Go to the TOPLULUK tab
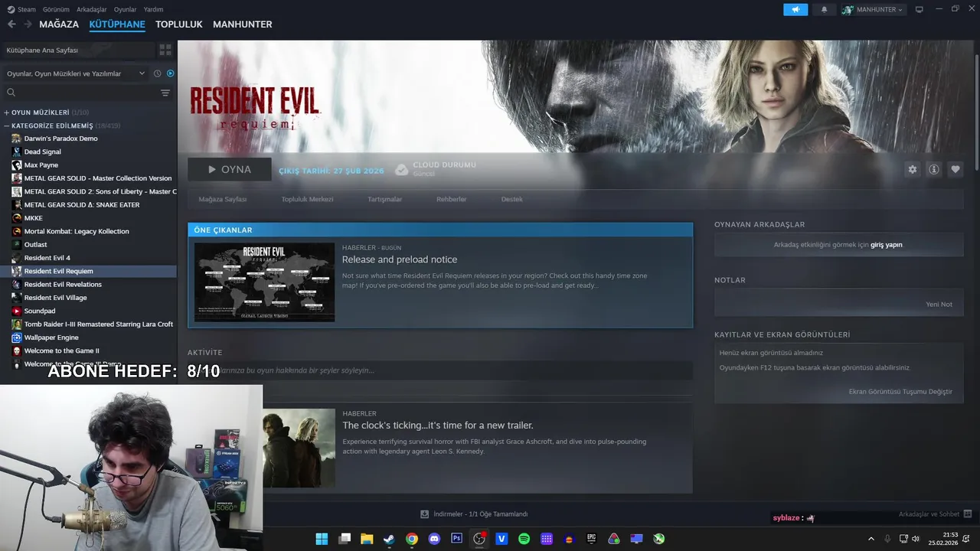 179,24
